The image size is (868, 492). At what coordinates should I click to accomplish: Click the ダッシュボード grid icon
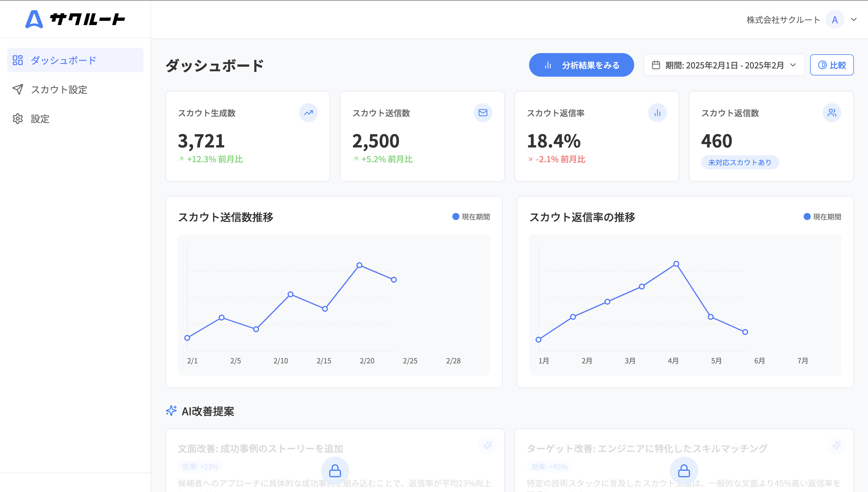18,60
